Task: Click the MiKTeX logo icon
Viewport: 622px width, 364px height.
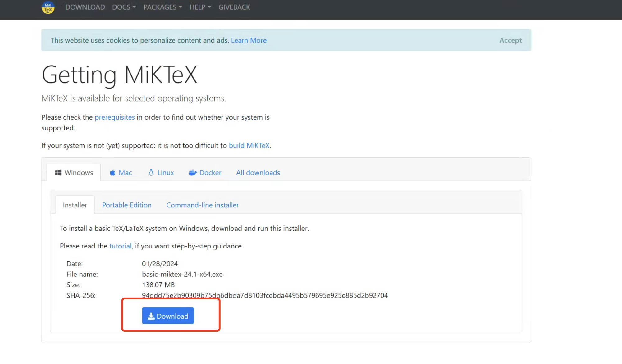Action: pyautogui.click(x=48, y=7)
